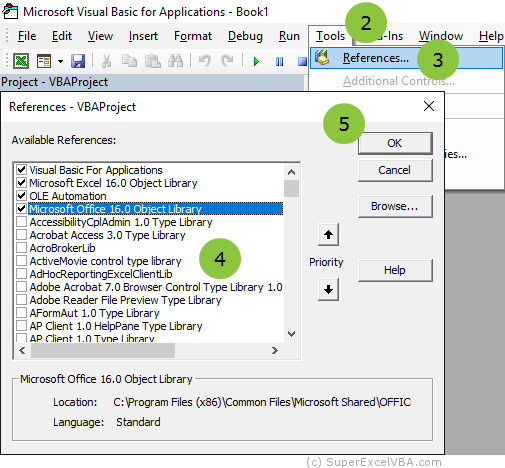
Task: Uncheck Visual Basic For Applications reference
Action: pos(21,170)
